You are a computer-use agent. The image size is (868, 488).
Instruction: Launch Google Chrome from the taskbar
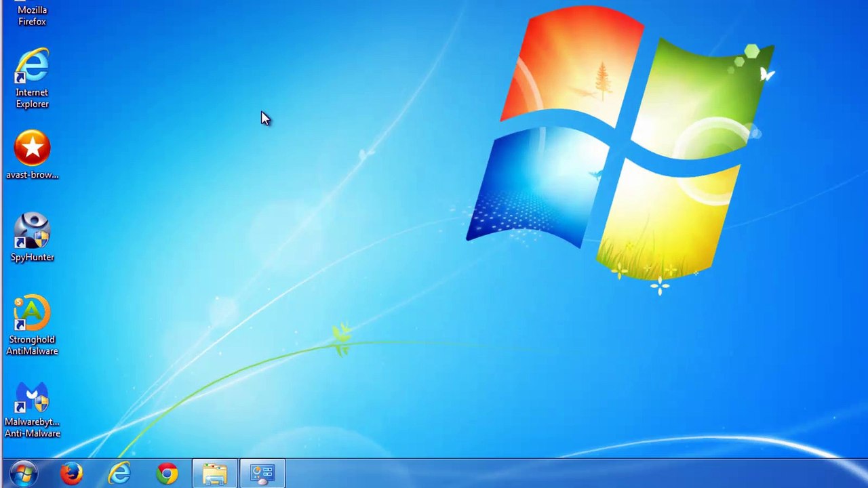167,474
